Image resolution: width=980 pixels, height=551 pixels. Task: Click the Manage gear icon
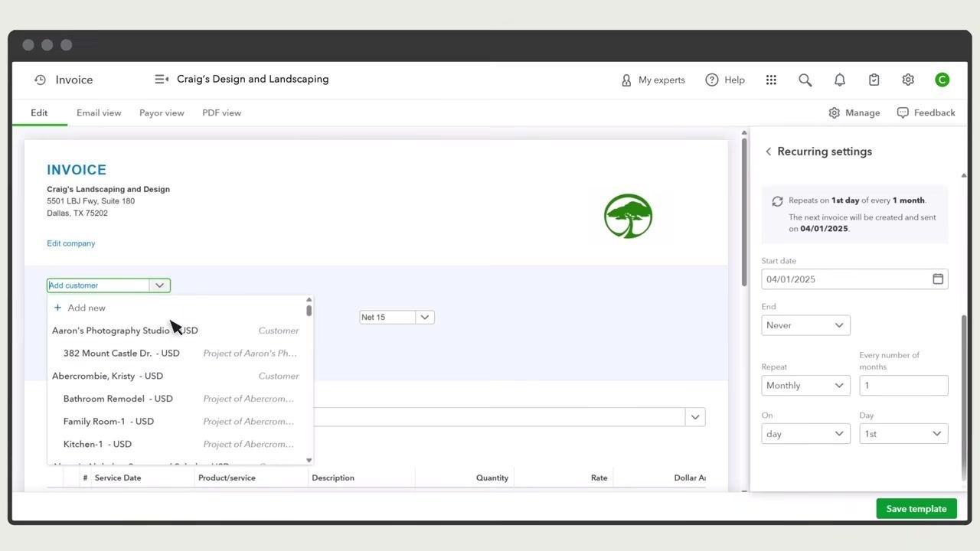835,112
